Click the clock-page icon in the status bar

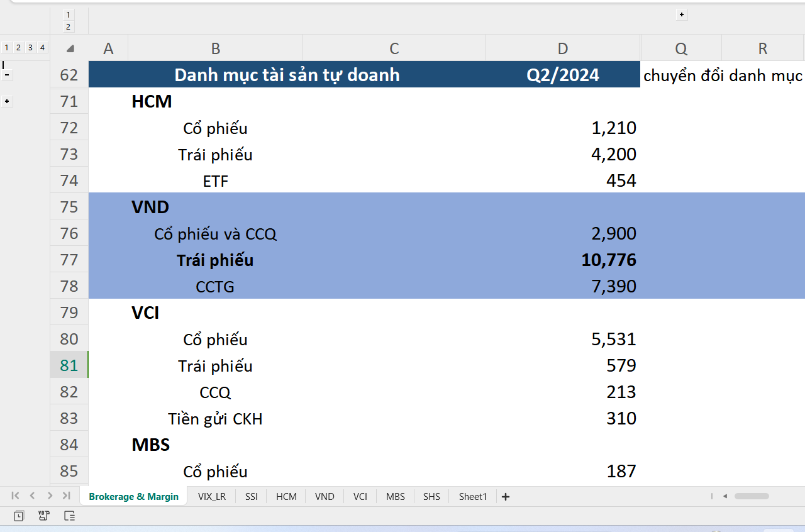click(x=19, y=516)
